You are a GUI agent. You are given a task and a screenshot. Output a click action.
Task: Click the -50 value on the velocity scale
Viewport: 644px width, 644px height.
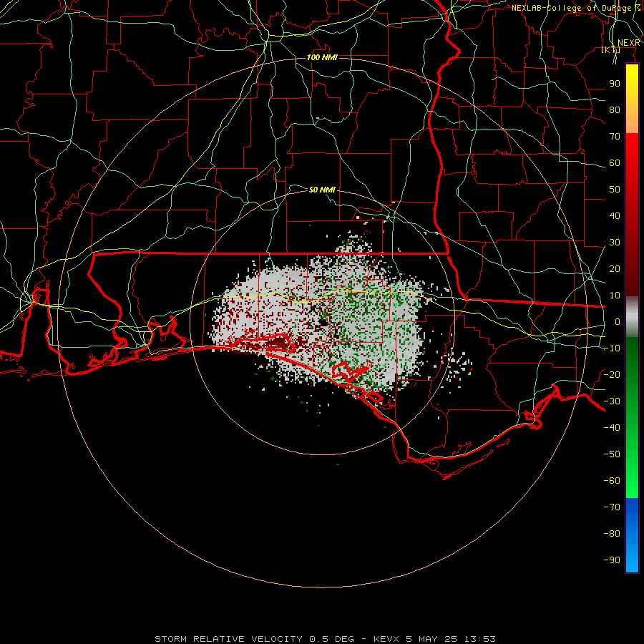(612, 454)
